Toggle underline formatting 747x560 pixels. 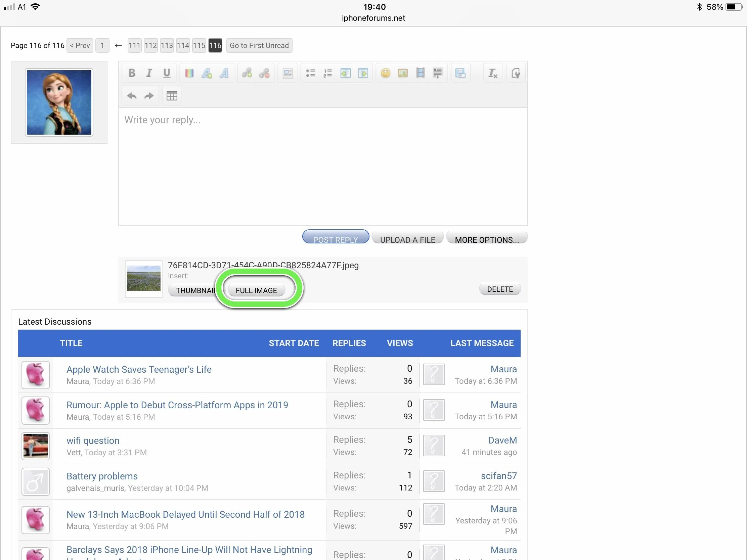pyautogui.click(x=167, y=73)
